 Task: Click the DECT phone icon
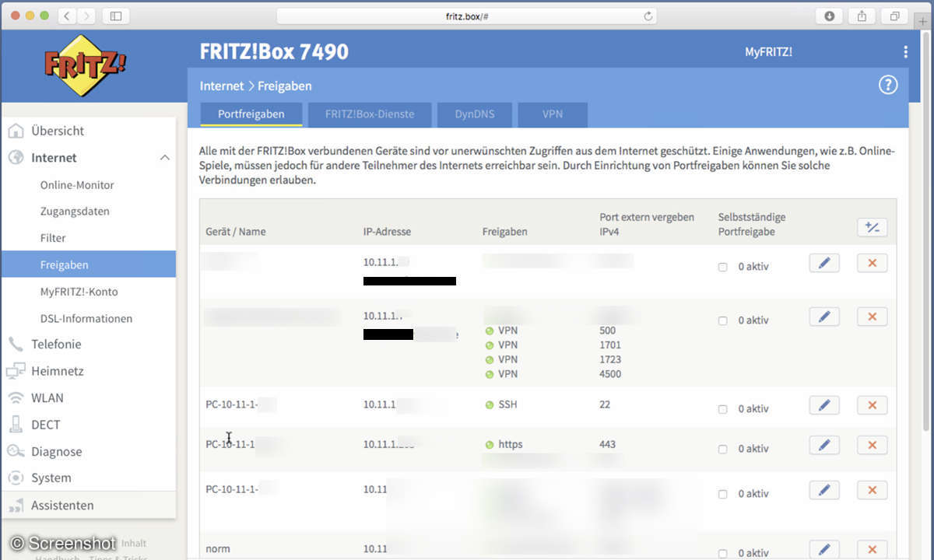[16, 425]
